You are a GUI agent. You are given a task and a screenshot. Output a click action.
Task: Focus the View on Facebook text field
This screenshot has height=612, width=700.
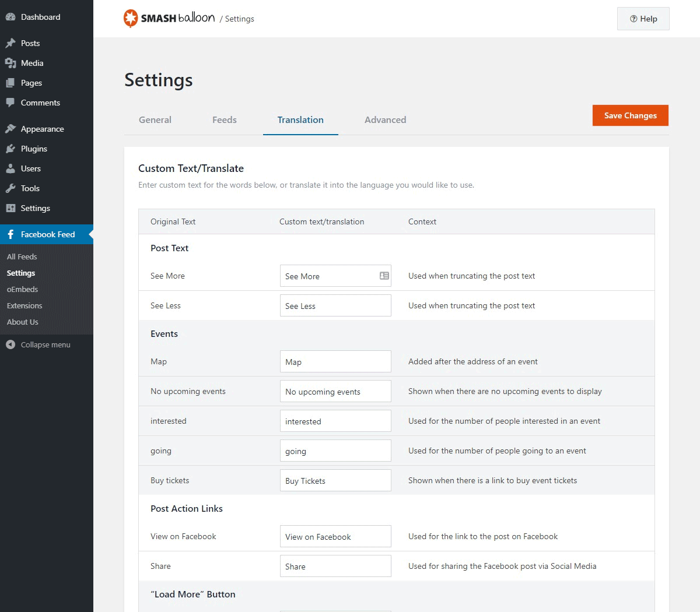(x=335, y=537)
